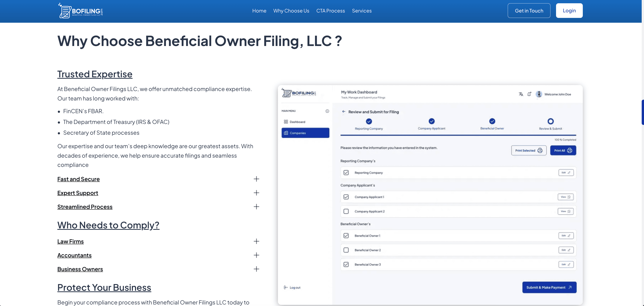Collapse the Main Menu sidebar icon
The width and height of the screenshot is (644, 306).
(x=327, y=111)
